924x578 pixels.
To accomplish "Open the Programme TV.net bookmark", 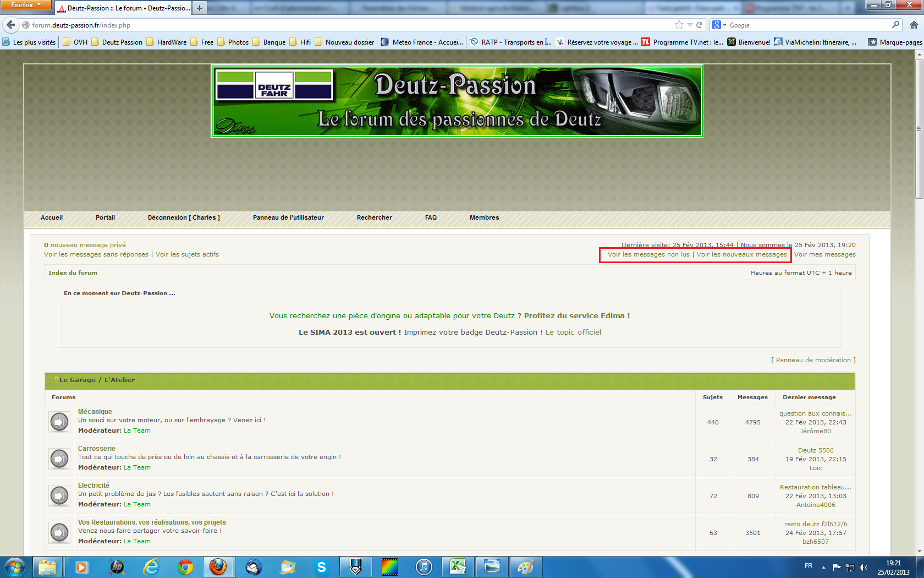I will point(682,42).
